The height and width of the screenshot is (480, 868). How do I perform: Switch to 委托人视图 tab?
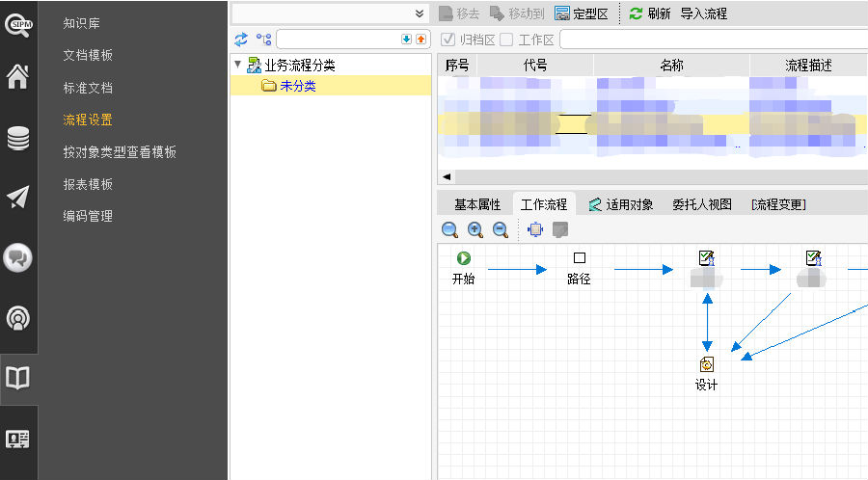(x=702, y=204)
